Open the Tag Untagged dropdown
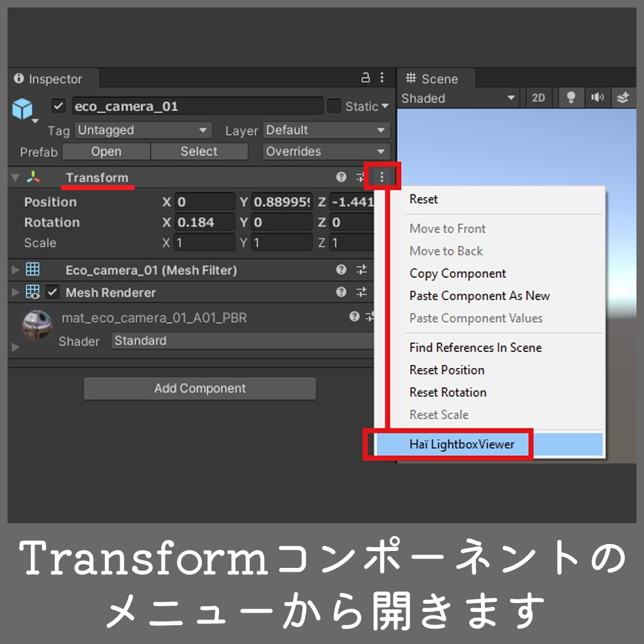The image size is (644, 644). pos(143,130)
